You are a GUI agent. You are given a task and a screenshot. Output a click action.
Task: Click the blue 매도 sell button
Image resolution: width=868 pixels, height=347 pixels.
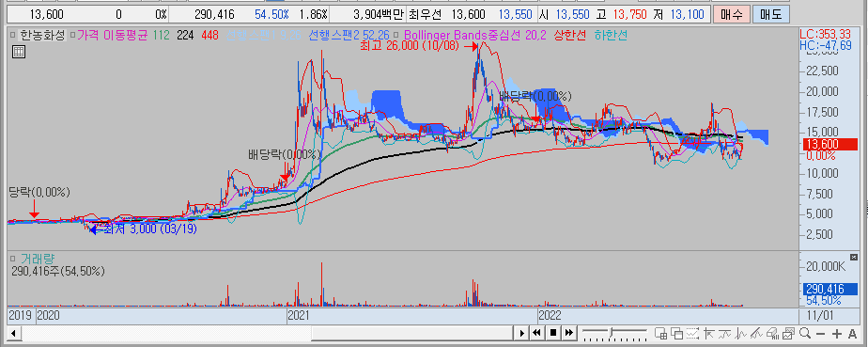tap(771, 14)
